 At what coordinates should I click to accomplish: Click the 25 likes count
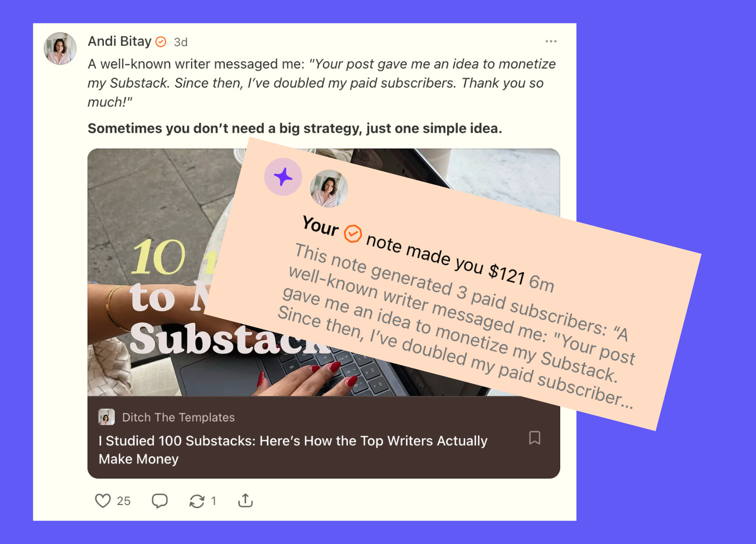click(x=124, y=501)
